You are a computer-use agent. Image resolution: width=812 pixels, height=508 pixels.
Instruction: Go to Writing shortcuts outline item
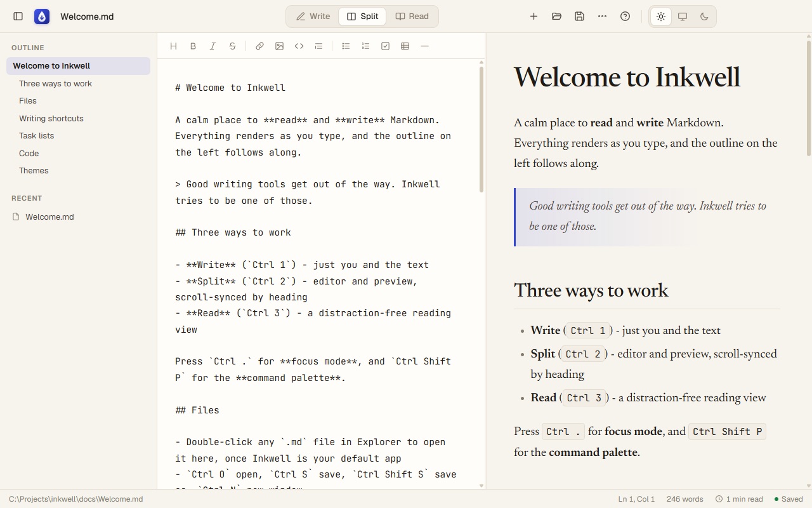[78, 119]
